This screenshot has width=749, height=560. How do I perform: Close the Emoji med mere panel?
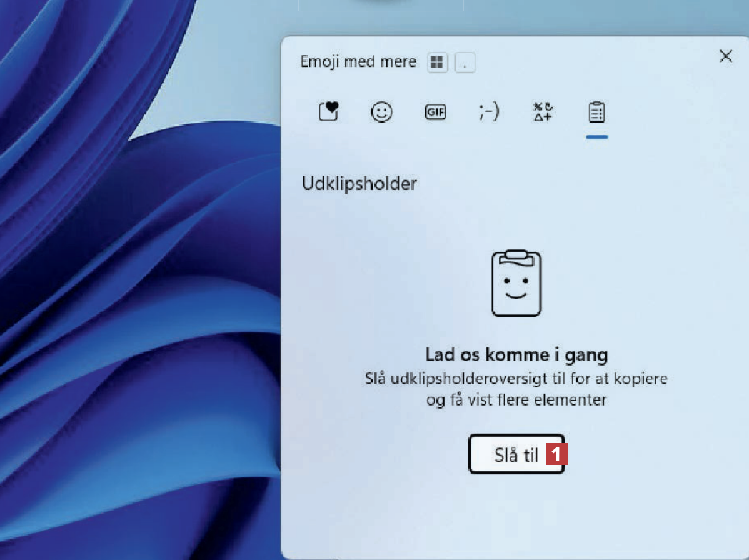coord(726,56)
